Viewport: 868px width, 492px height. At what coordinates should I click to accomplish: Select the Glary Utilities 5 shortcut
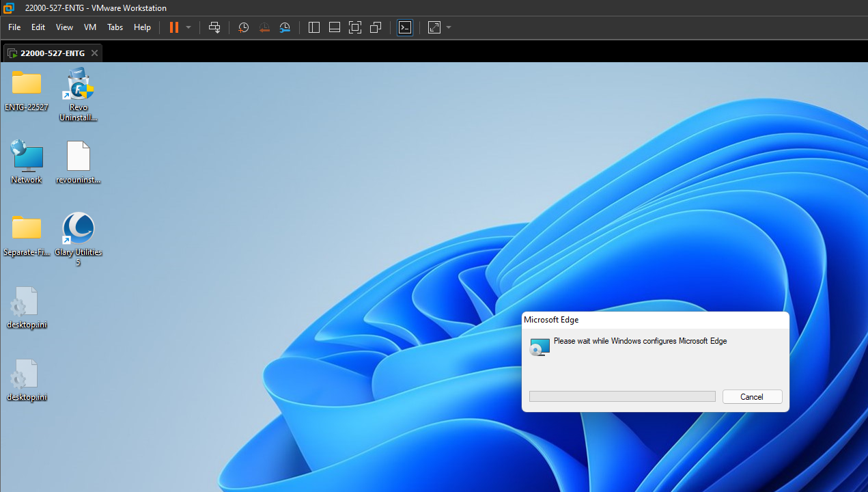(x=78, y=238)
